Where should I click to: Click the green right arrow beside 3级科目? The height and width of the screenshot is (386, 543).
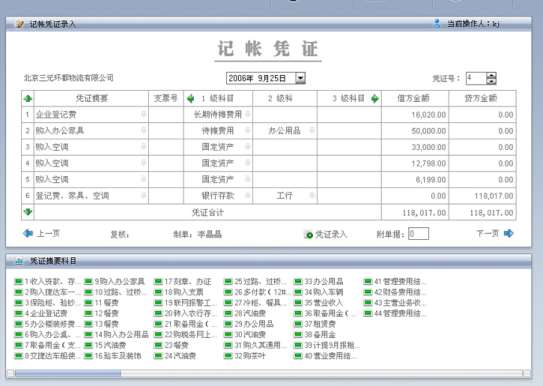(x=375, y=99)
